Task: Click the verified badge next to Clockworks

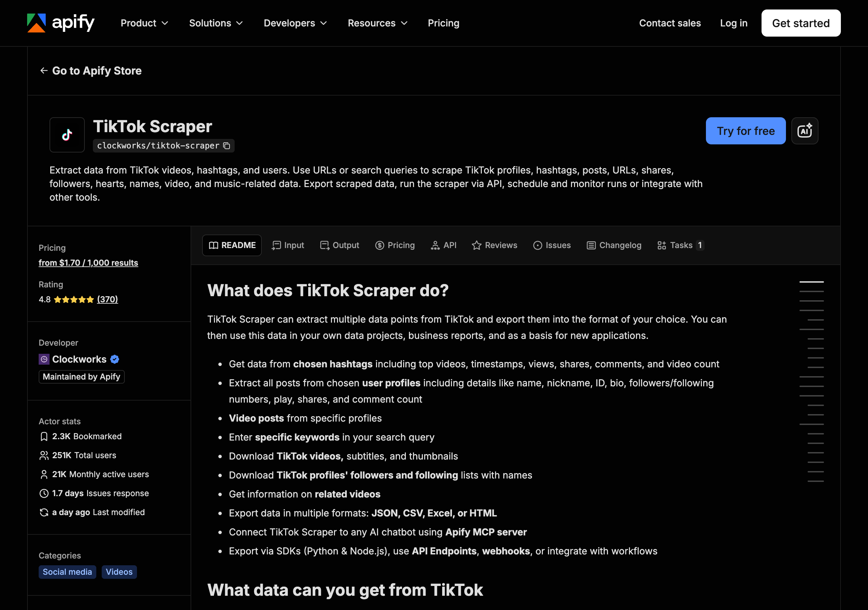Action: [x=115, y=359]
